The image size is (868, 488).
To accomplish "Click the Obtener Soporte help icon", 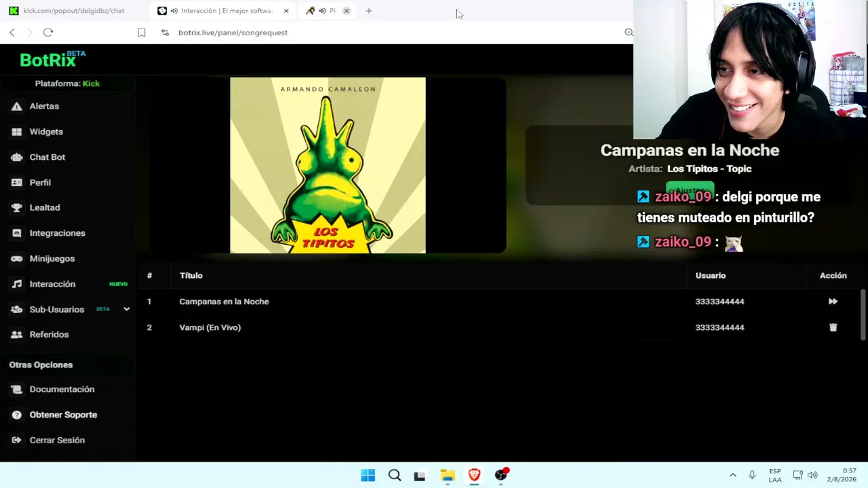I will click(x=16, y=415).
